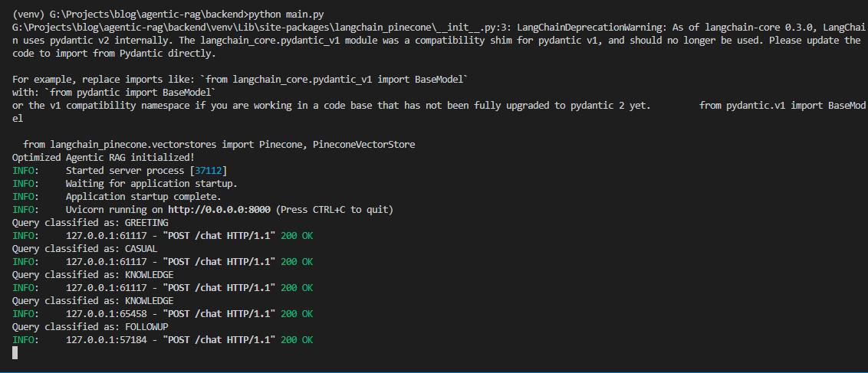Place cursor at the blinking terminal cursor block
The width and height of the screenshot is (868, 373).
tap(15, 352)
